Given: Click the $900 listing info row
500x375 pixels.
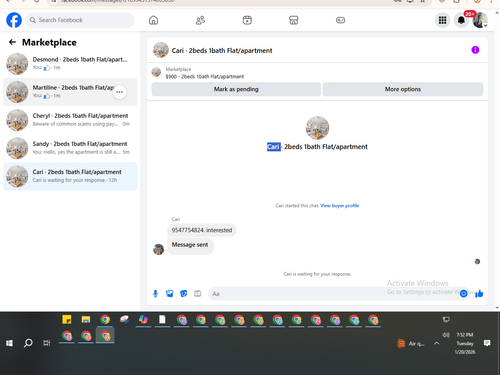Looking at the screenshot, I should 205,76.
